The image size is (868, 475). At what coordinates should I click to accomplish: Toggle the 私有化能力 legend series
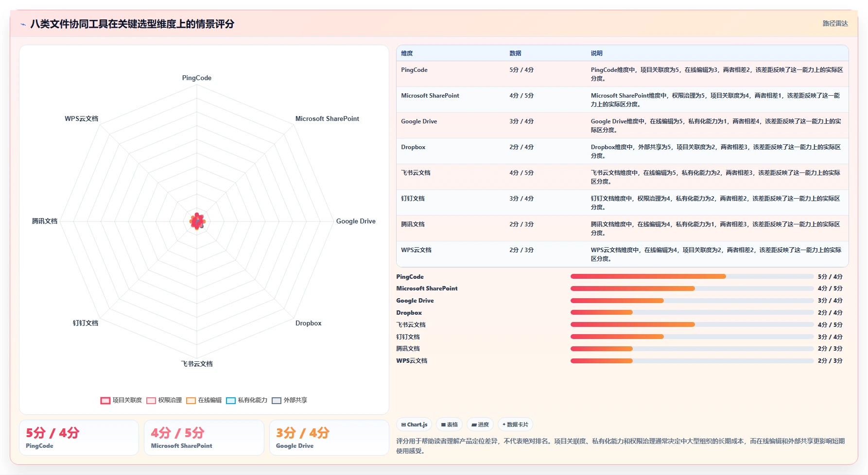[x=246, y=400]
